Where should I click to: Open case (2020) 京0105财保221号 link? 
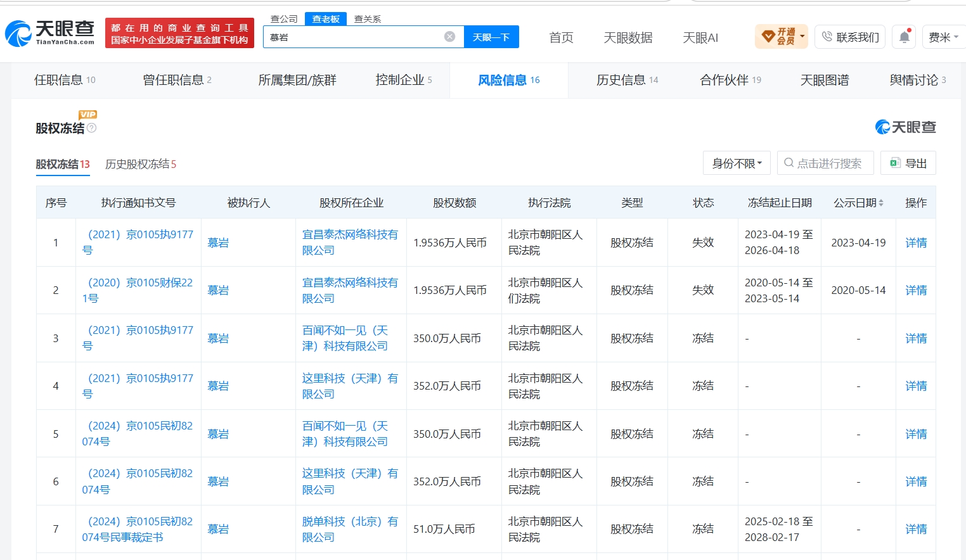pos(138,290)
